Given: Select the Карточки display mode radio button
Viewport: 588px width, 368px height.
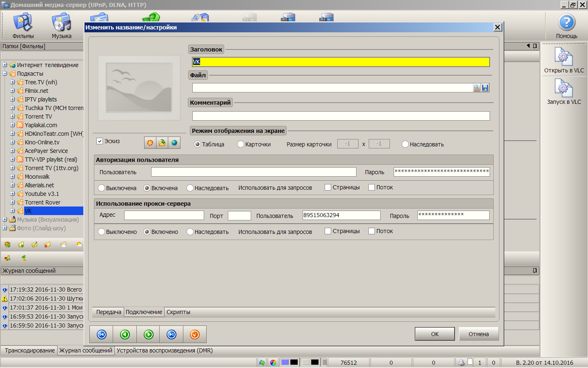Looking at the screenshot, I should [x=241, y=144].
